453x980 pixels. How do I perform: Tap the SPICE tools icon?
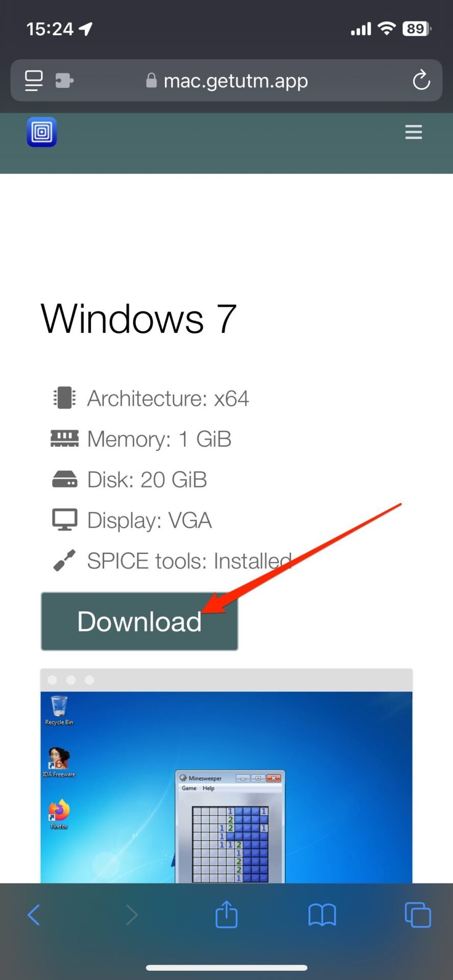tap(64, 560)
